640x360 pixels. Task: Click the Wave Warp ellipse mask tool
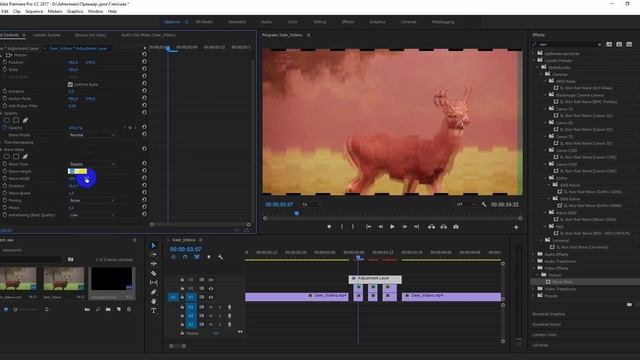pyautogui.click(x=7, y=156)
